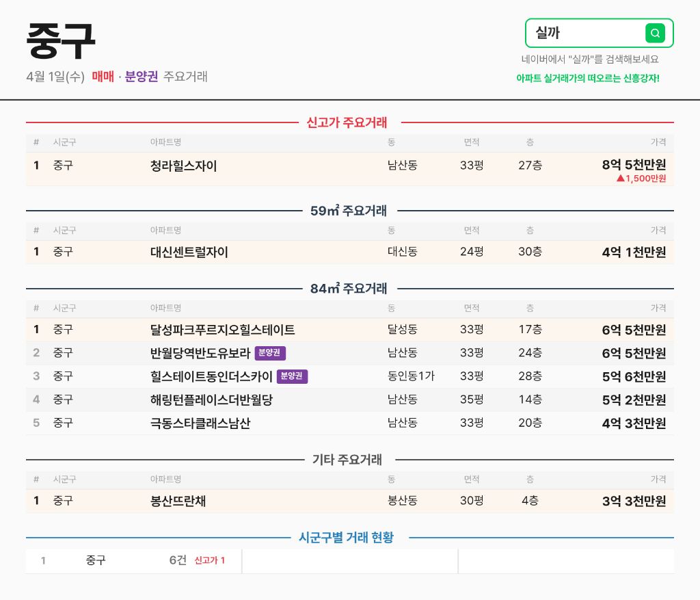Click the 84㎡ 주요거래 section heading
Viewport: 700px width, 600px height.
coord(348,289)
